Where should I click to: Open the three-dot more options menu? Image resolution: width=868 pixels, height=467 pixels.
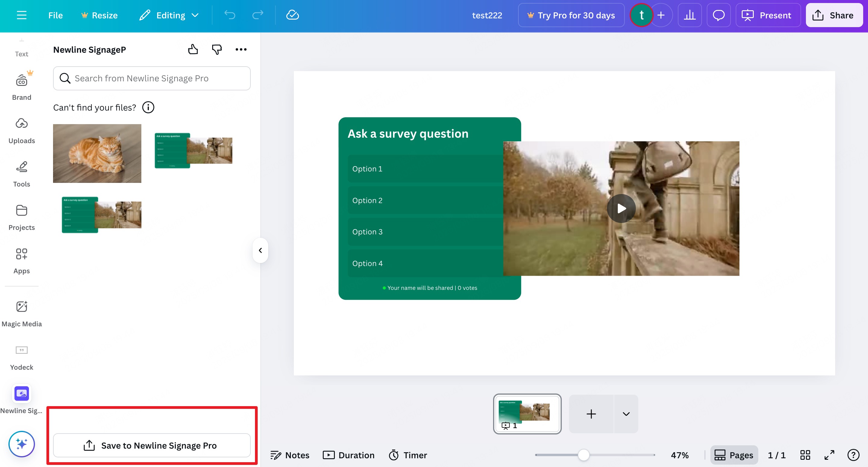[x=241, y=49]
